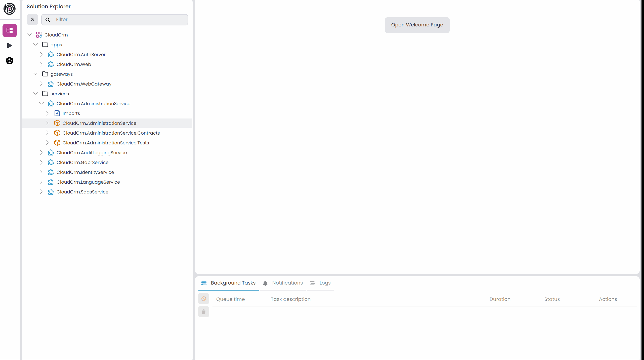Expand the CloudCrm.AuthServer module
The height and width of the screenshot is (360, 644).
click(x=41, y=54)
